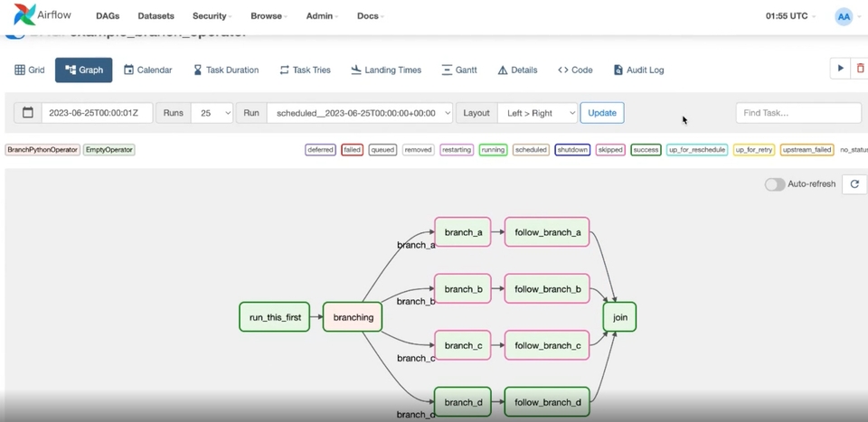Click the deferred status legend
The width and height of the screenshot is (868, 422).
point(320,150)
